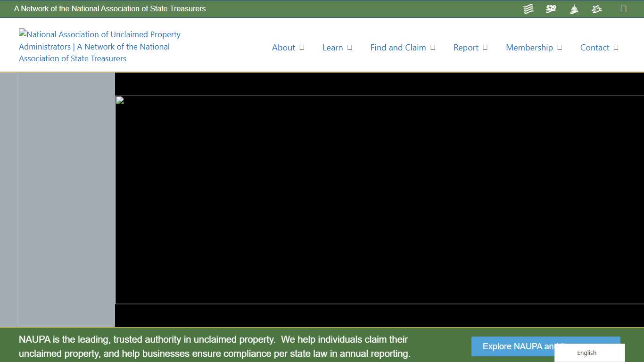The width and height of the screenshot is (644, 362).
Task: Select the About menu item
Action: (x=283, y=47)
